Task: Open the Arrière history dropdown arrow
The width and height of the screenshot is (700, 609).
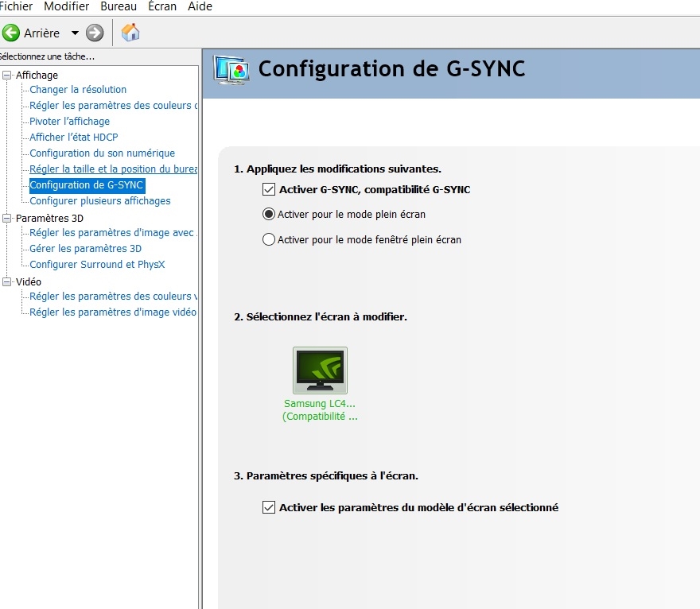Action: pos(75,33)
